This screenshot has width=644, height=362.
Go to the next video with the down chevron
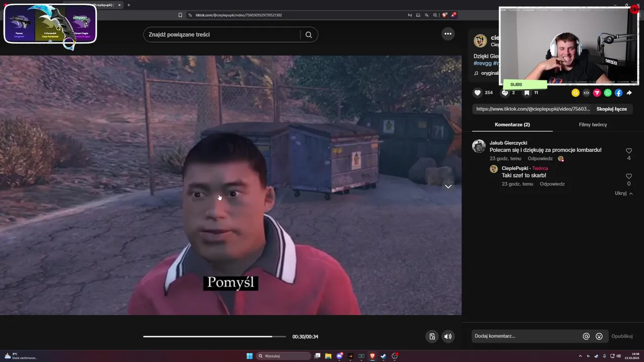coord(448,187)
